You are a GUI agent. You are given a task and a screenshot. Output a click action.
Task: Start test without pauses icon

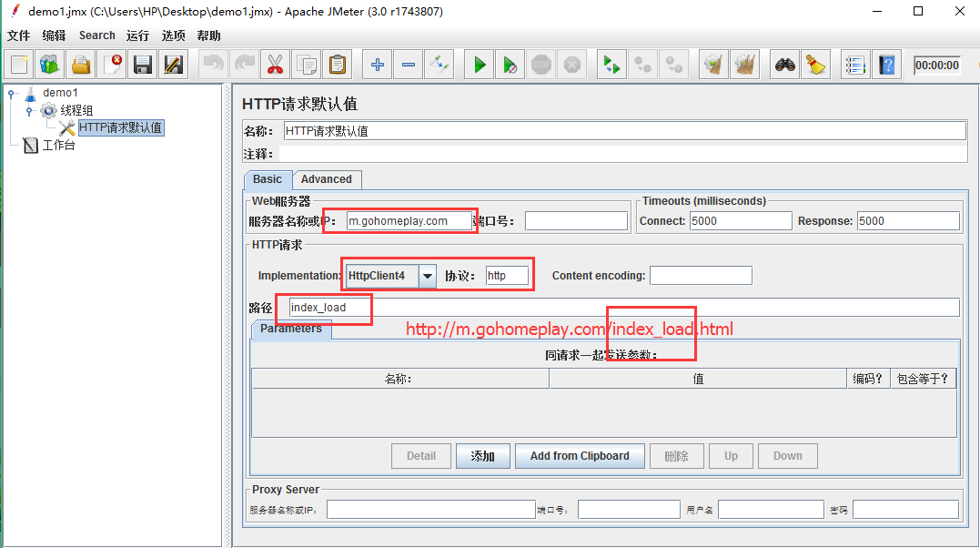[510, 65]
